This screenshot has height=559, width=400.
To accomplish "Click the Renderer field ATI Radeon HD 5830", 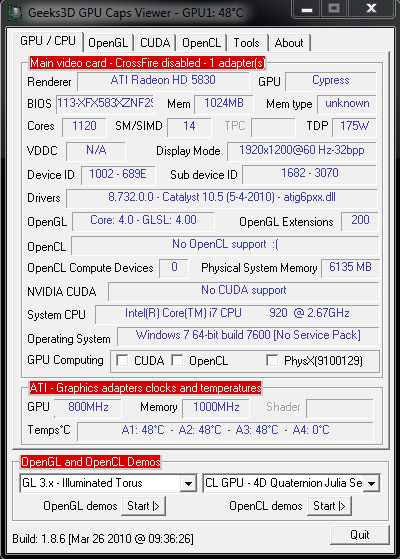I will click(x=163, y=82).
